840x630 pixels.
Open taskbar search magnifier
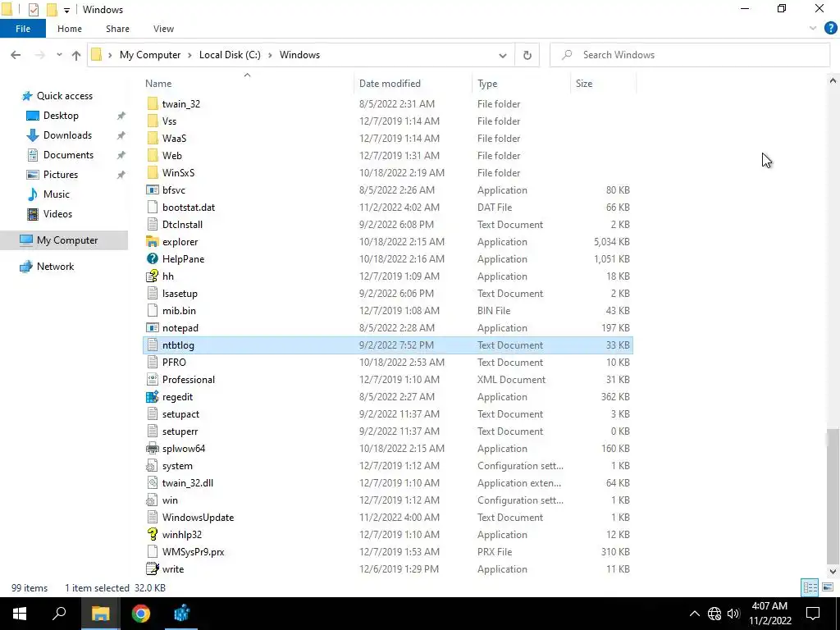coord(59,614)
